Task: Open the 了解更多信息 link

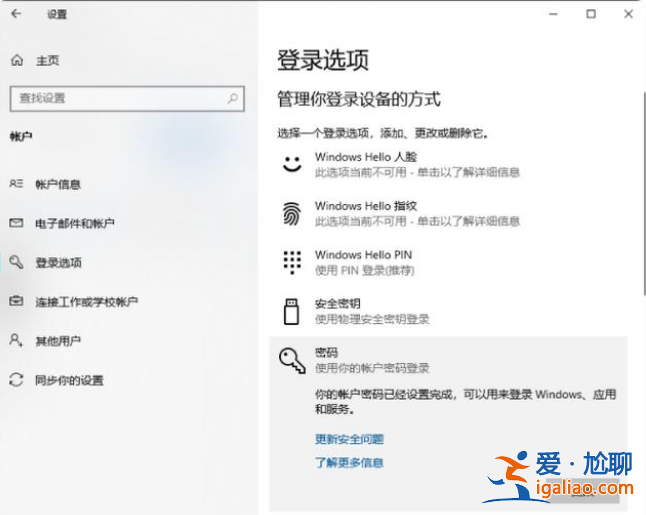Action: [349, 462]
